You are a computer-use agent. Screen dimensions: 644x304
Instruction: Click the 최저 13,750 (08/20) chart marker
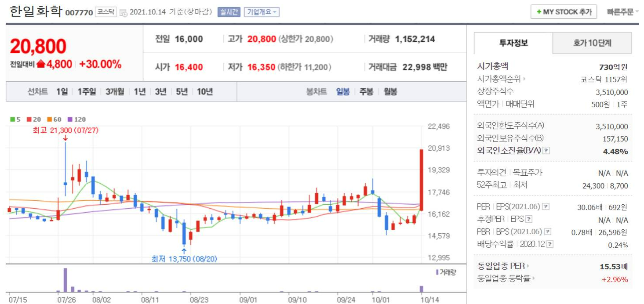(184, 259)
